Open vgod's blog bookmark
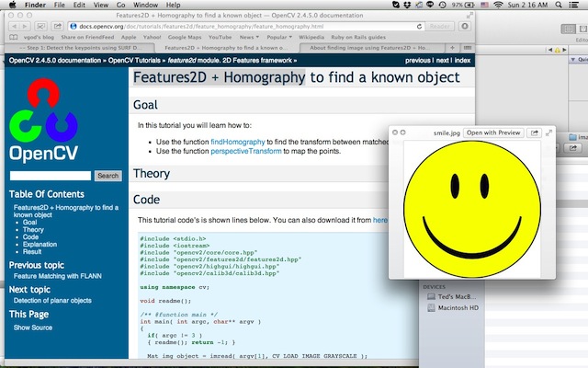 pos(39,37)
